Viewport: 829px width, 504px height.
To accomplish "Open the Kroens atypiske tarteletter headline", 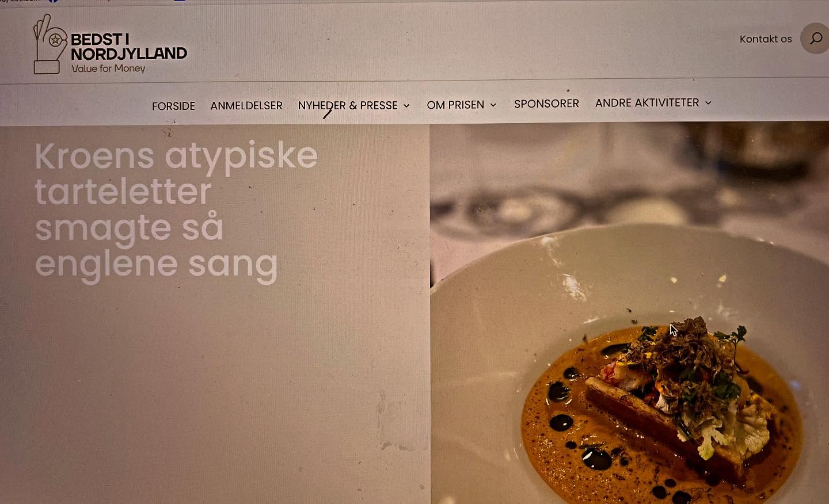I will point(176,211).
